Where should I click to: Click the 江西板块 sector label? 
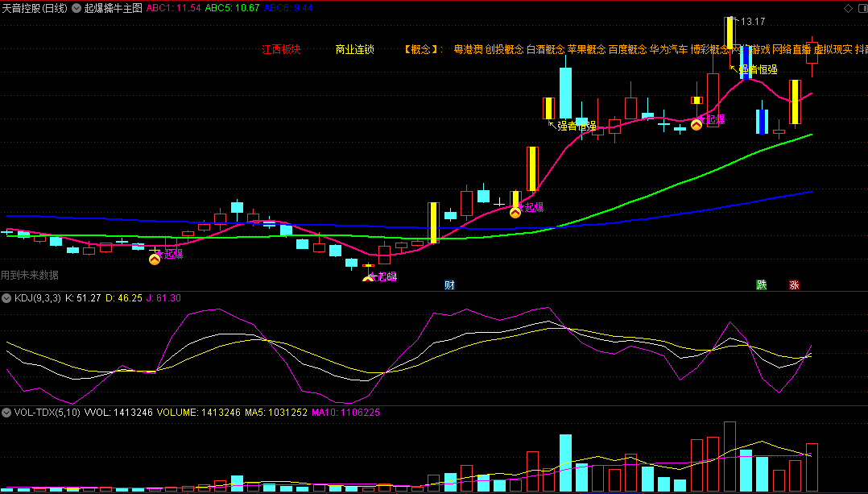(x=281, y=49)
